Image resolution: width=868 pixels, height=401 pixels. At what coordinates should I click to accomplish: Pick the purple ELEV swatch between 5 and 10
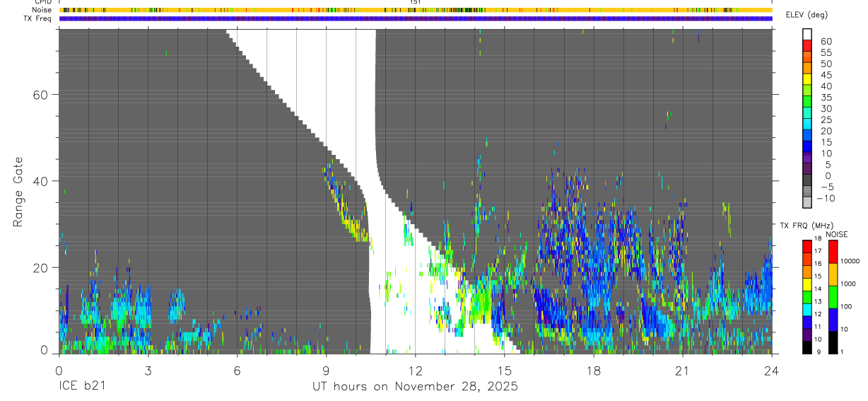(x=807, y=158)
